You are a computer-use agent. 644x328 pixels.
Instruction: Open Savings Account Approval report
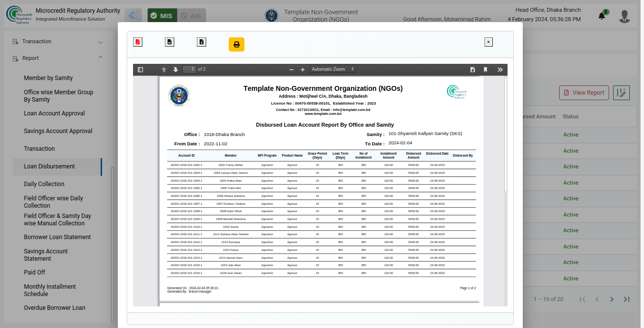[58, 131]
